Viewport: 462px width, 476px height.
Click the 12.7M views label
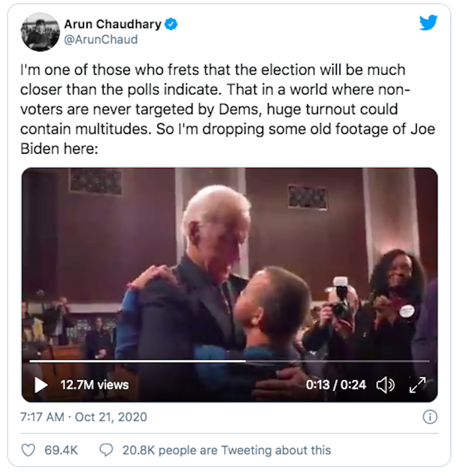pyautogui.click(x=94, y=385)
